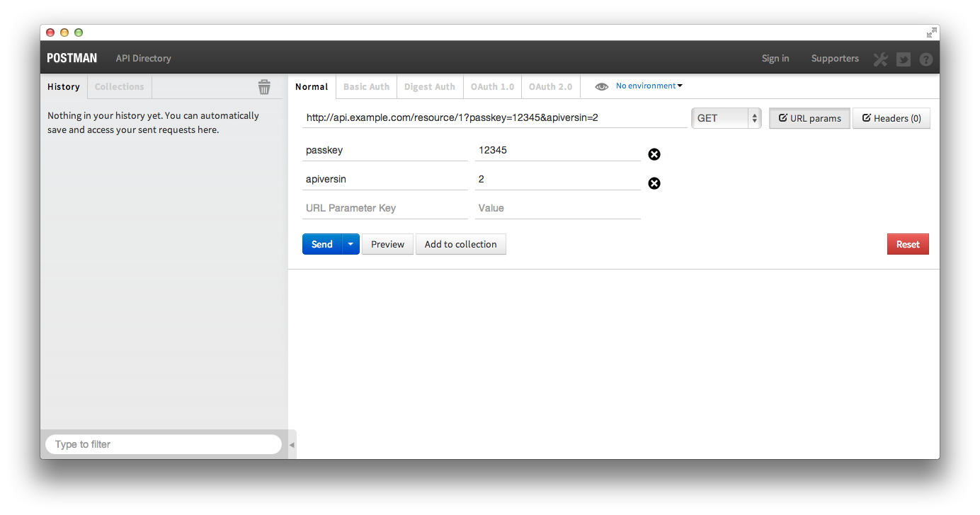Screen dimensions: 980x515
Task: Open the Supporters link
Action: [x=835, y=59]
